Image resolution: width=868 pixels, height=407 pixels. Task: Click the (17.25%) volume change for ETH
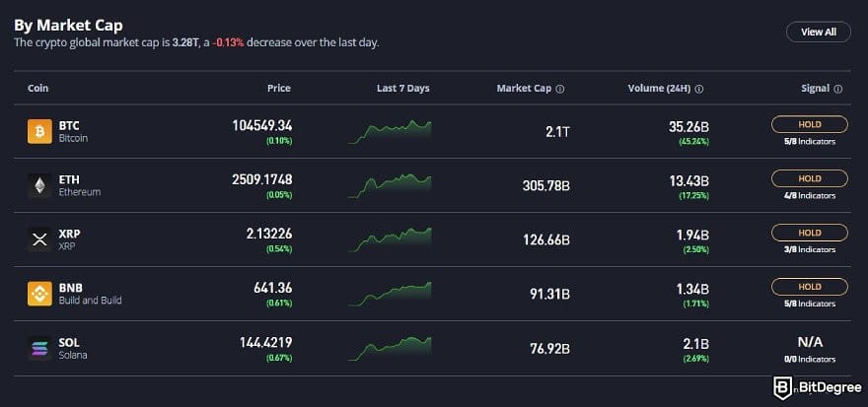[694, 196]
